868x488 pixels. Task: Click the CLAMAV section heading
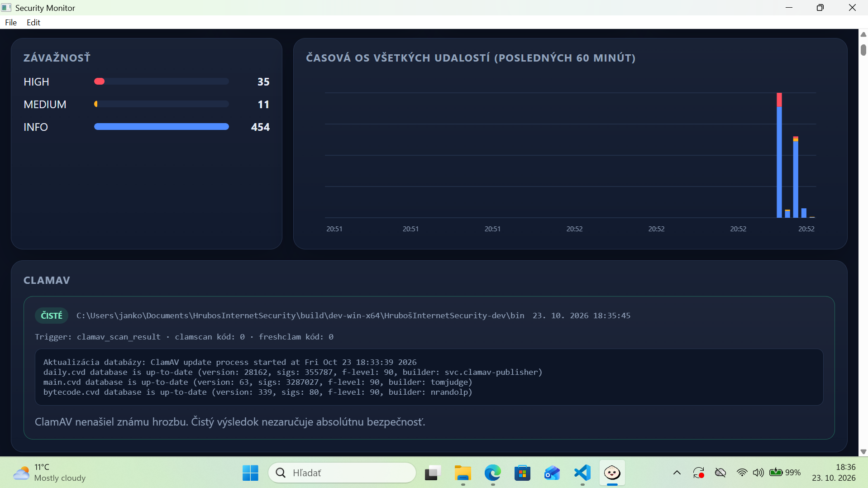click(47, 280)
